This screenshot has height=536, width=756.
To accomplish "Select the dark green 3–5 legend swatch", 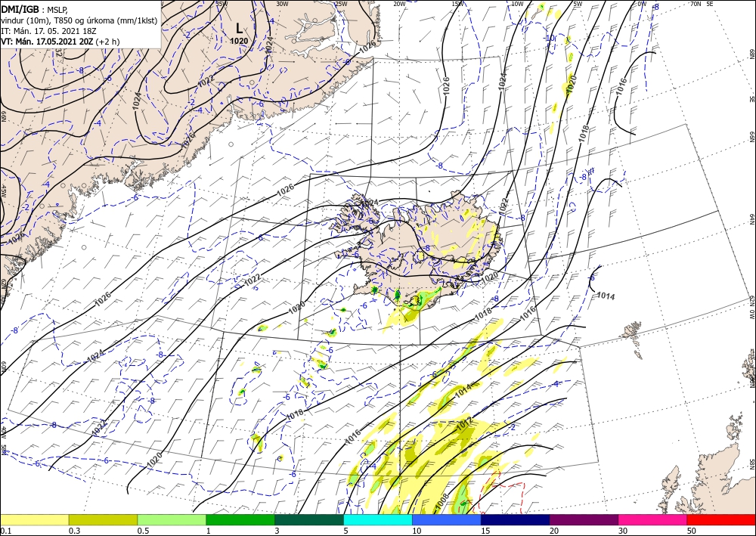I will click(309, 519).
